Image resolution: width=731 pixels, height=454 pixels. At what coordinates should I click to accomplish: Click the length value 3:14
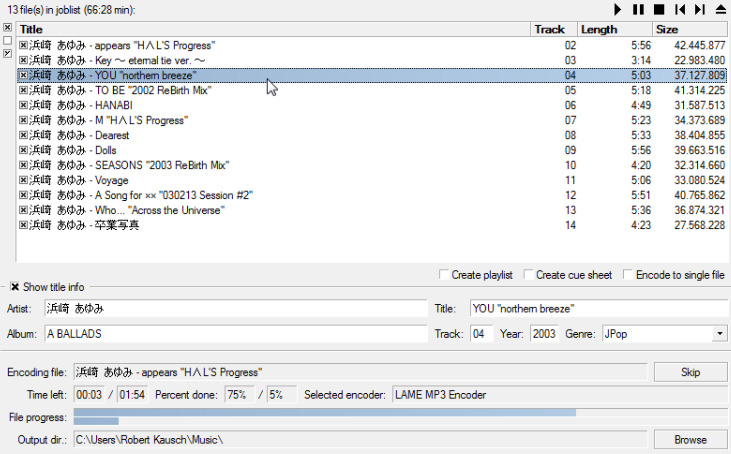coord(641,60)
